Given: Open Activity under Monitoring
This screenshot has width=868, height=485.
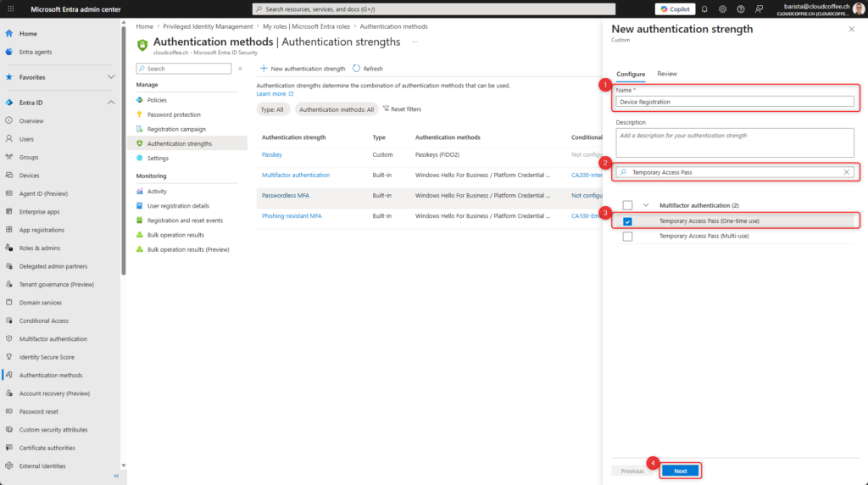Looking at the screenshot, I should [x=157, y=191].
